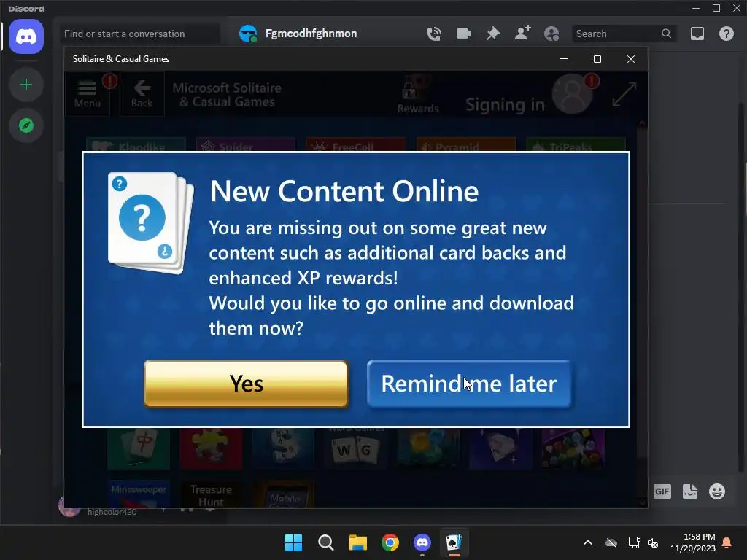The image size is (747, 560).
Task: Open the Solitaire Menu hamburger
Action: 88,94
